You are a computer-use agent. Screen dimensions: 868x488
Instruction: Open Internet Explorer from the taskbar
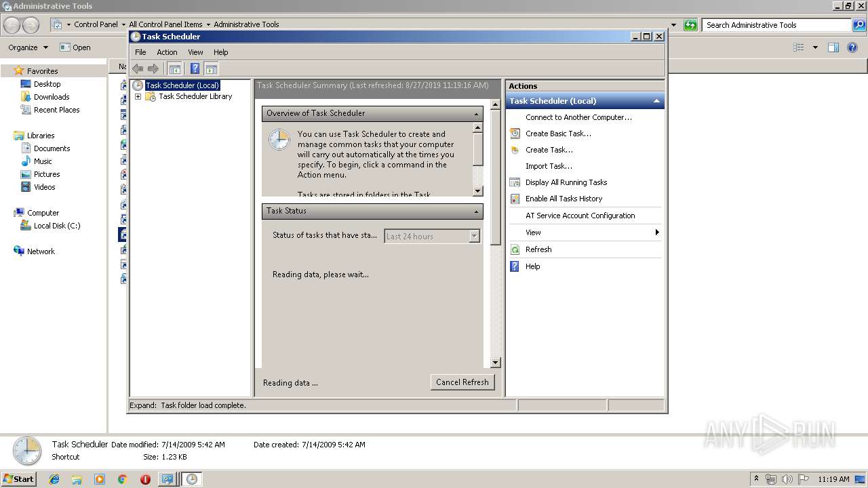54,479
